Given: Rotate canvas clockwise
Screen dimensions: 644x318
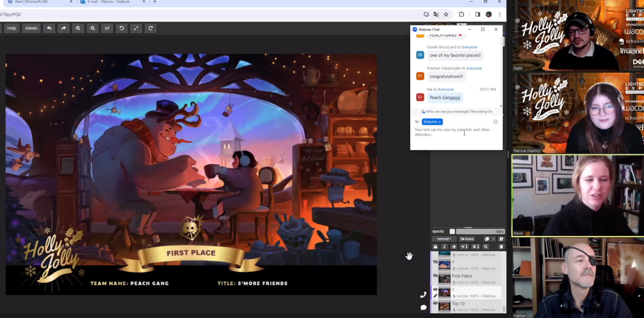Looking at the screenshot, I should pos(151,28).
